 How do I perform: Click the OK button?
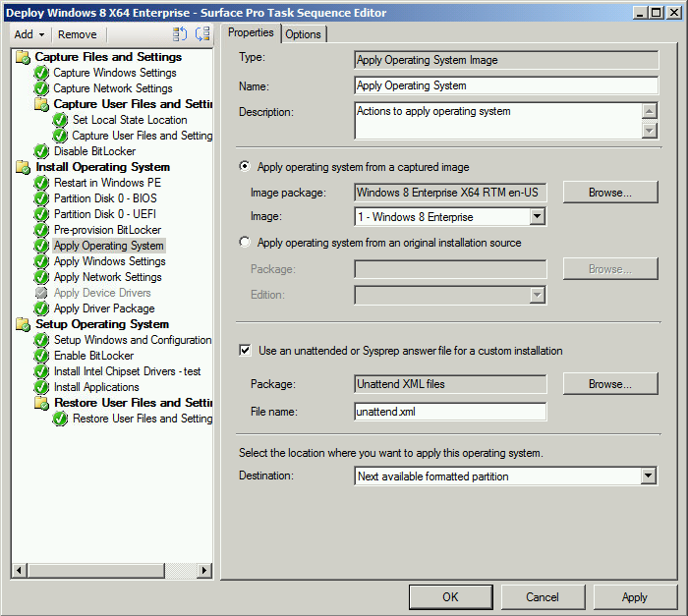click(x=450, y=597)
